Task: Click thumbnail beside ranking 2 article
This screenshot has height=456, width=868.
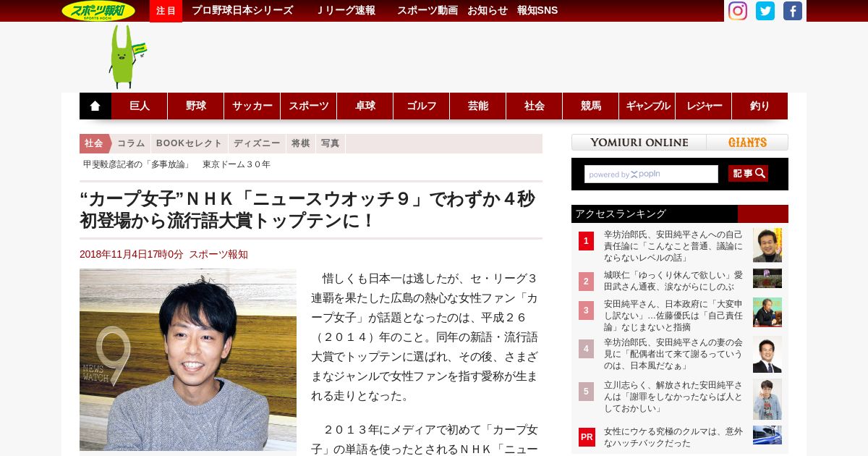Action: pos(767,279)
